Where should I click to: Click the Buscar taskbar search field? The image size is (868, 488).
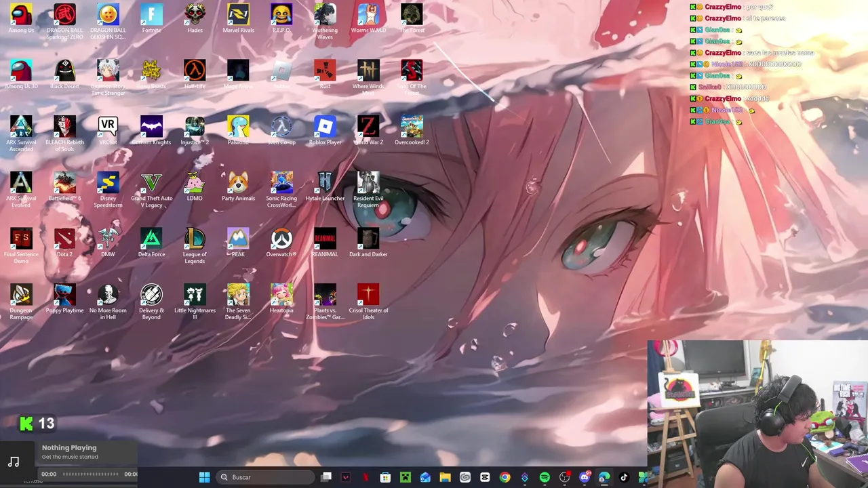click(266, 477)
